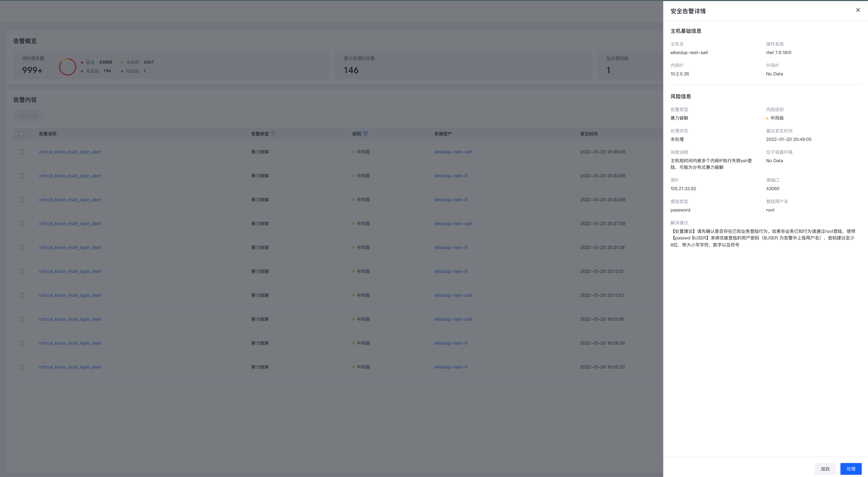The height and width of the screenshot is (477, 868).
Task: Open the elkeidup-test-6 asset link at 20:21:38
Action: [451, 248]
